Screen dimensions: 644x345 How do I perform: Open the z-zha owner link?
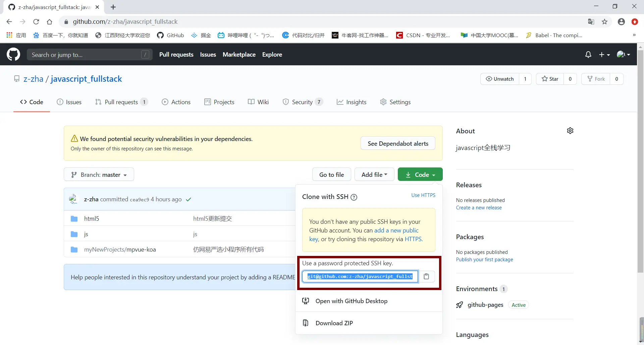point(33,79)
